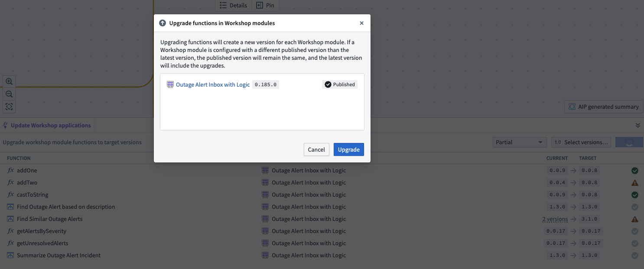Open the Details view
Screen dimensions: 644x269
point(233,5)
